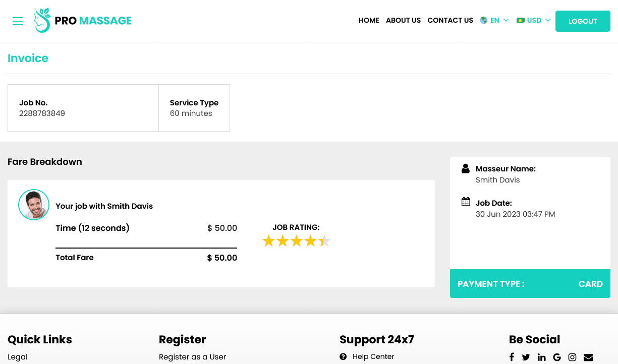618x364 pixels.
Task: Follow the Register as a User link
Action: click(192, 357)
